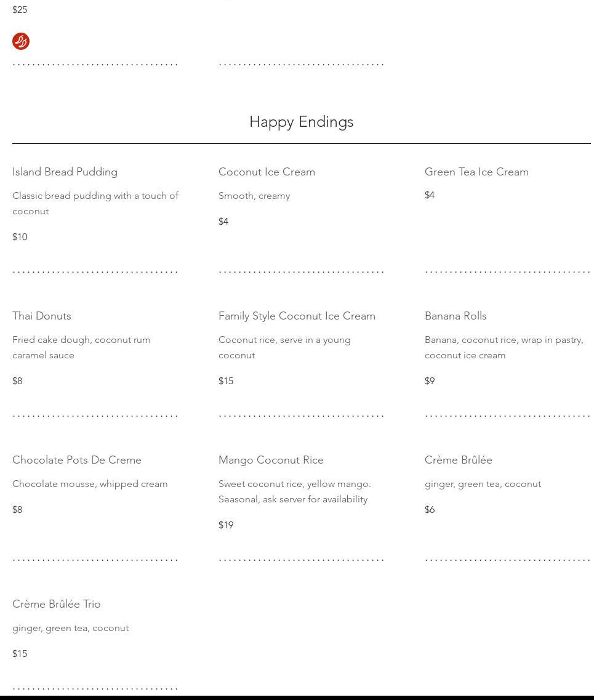This screenshot has width=594, height=700.
Task: Click the Thai Donuts description text
Action: coord(81,347)
